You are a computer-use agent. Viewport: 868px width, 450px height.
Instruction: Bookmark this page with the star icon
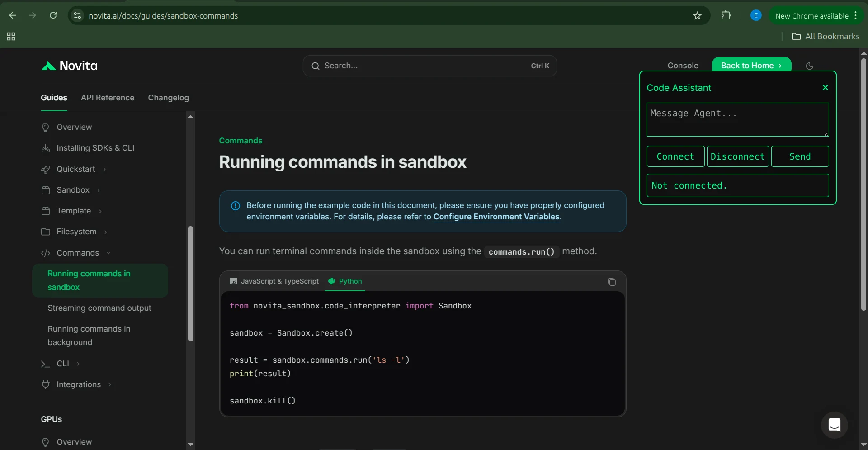pos(697,16)
